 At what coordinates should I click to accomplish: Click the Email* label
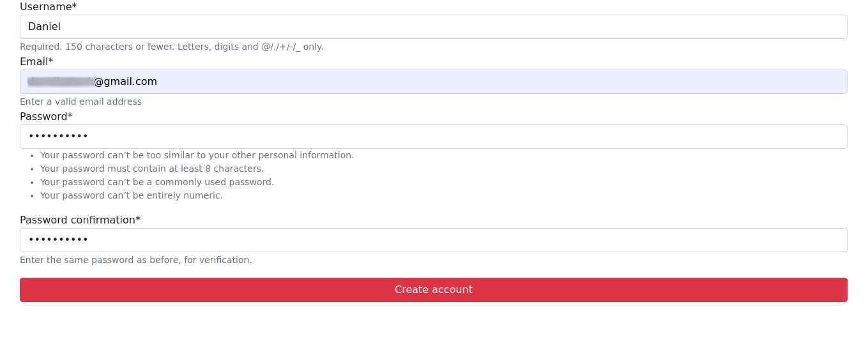36,62
